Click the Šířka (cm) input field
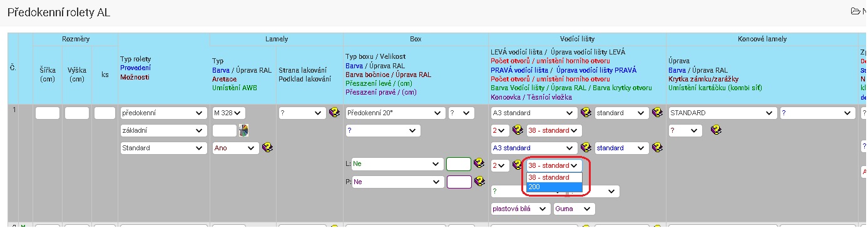Screen dimensions: 868x228 [x=48, y=113]
